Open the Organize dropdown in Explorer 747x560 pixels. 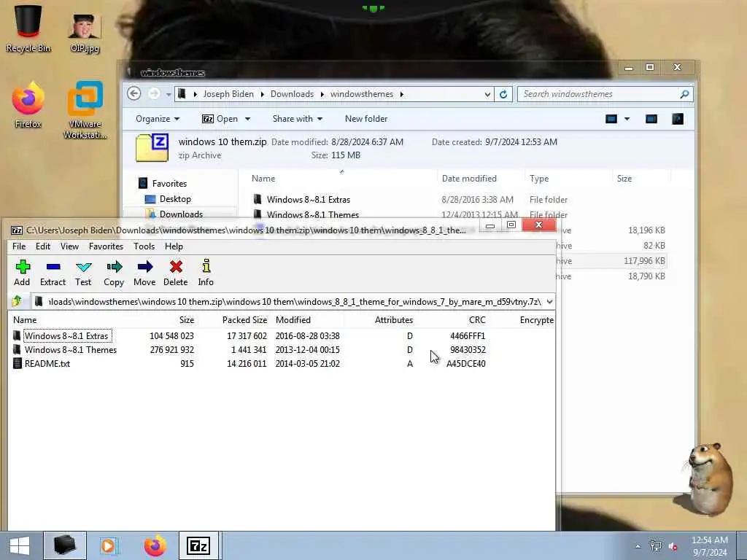point(158,119)
